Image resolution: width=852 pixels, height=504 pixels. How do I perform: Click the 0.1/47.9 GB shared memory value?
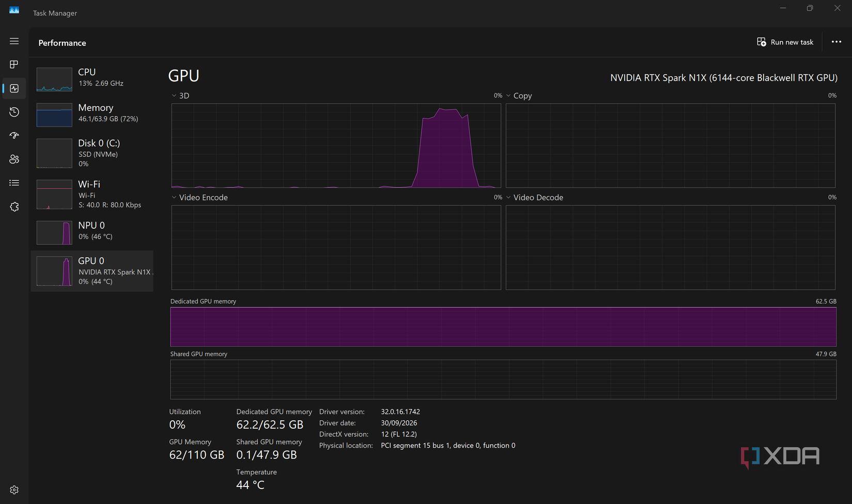266,455
